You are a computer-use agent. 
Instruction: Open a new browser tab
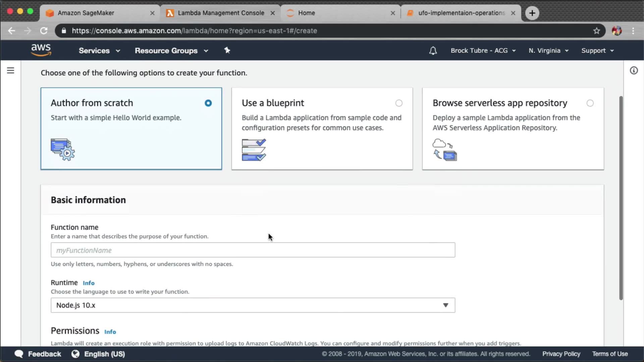(x=532, y=13)
